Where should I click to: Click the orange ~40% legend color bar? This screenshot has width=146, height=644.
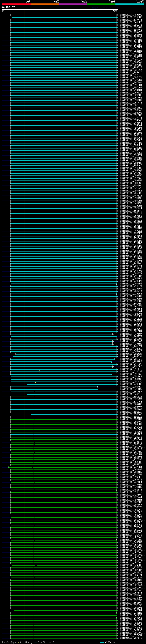45,4
